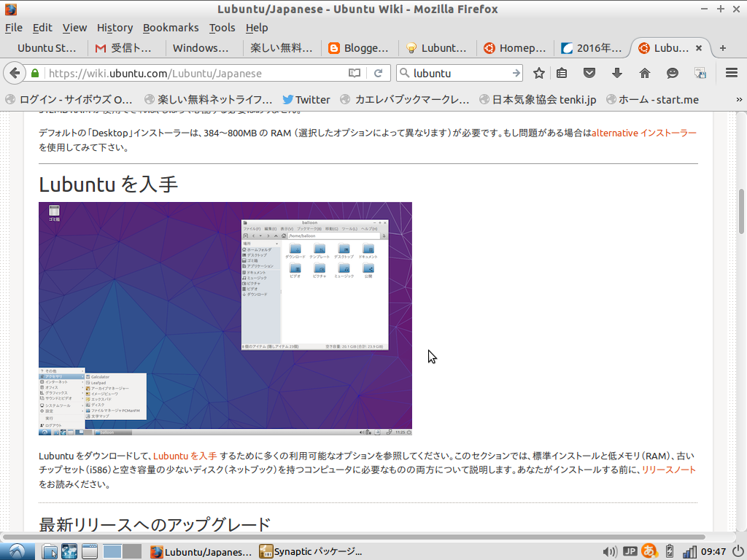The image size is (747, 560).
Task: Open the Help menu
Action: pyautogui.click(x=257, y=28)
